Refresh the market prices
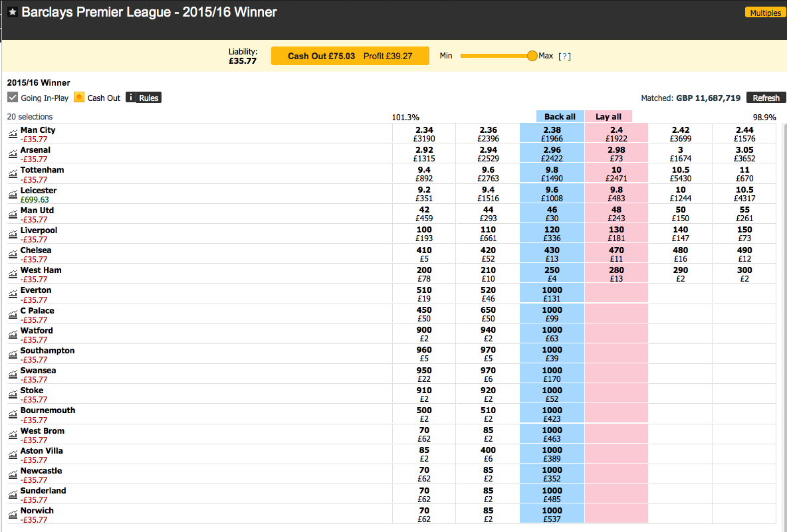The image size is (787, 532). pyautogui.click(x=766, y=98)
